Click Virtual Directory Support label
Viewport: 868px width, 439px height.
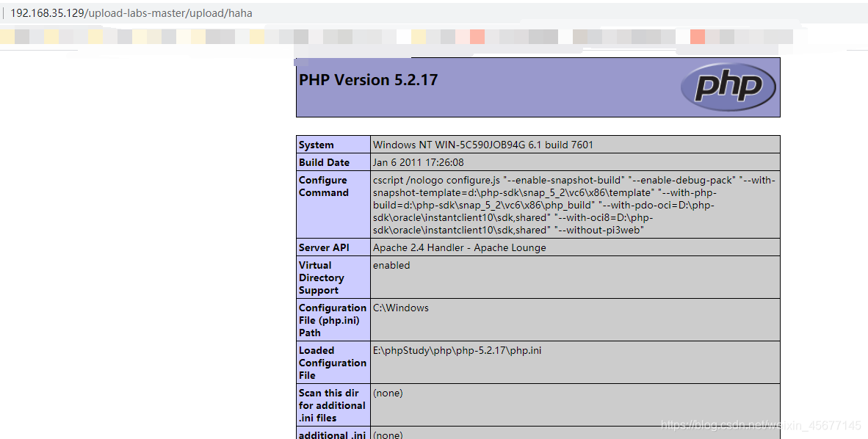(x=322, y=278)
